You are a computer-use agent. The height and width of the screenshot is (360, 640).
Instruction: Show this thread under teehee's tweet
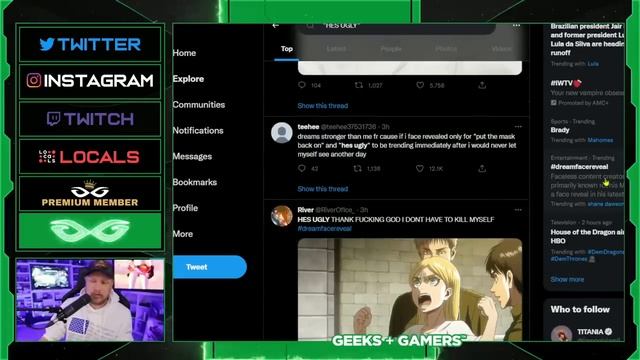click(322, 189)
